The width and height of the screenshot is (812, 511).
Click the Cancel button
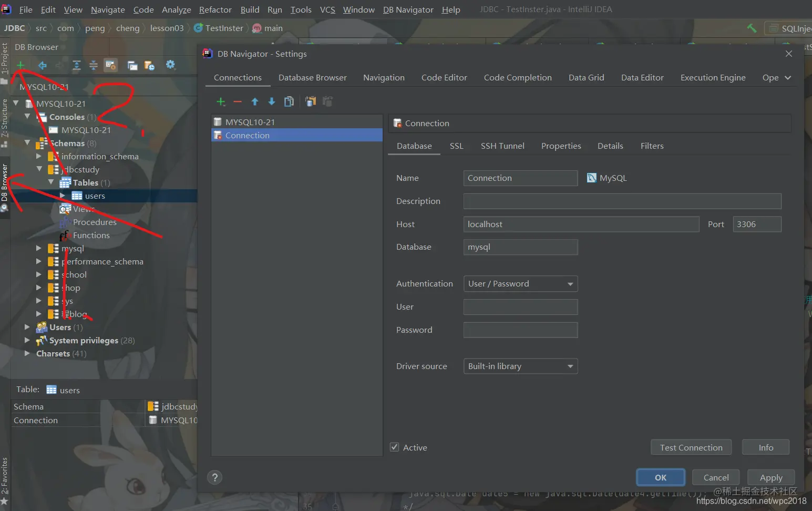coord(716,477)
